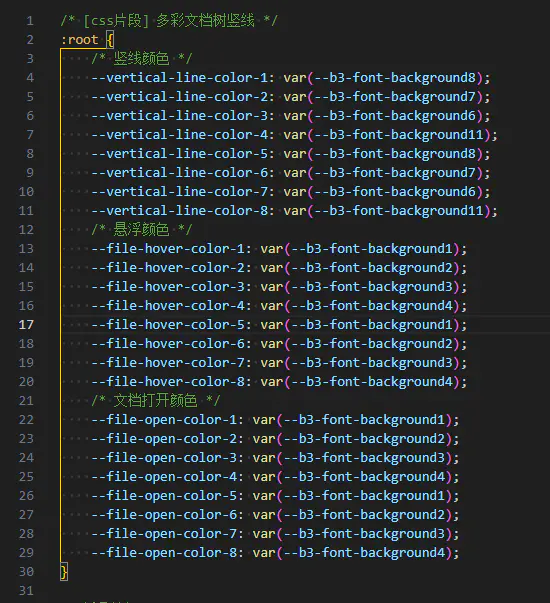Click line number 21 in gutter

click(26, 401)
